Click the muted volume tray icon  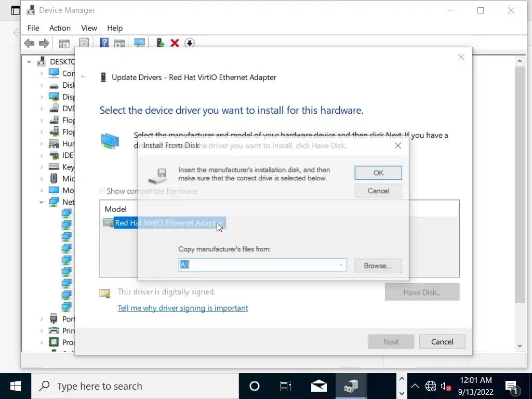click(445, 386)
